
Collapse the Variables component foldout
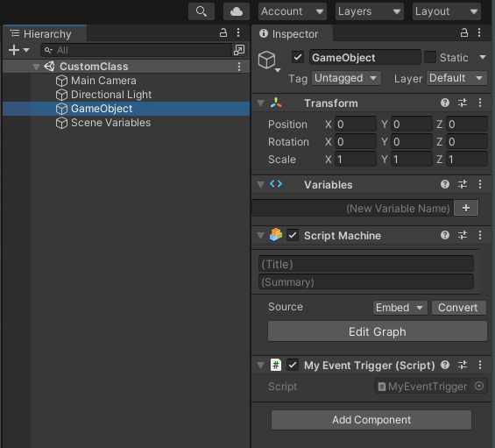(x=260, y=185)
